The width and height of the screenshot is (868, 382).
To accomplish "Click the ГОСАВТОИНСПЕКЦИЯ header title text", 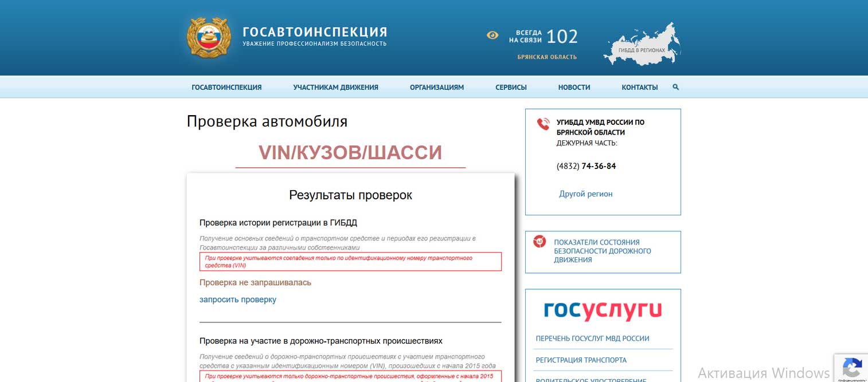I will pos(315,32).
